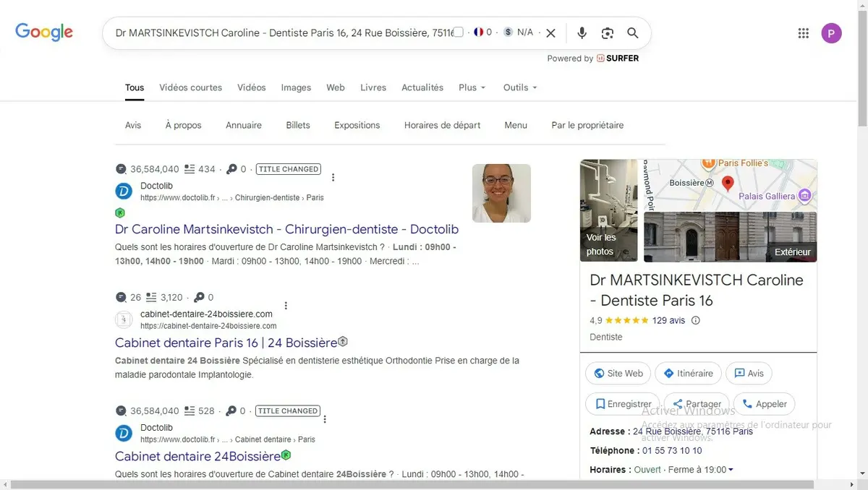Open Google Lens image search
The height and width of the screenshot is (490, 868).
tap(608, 33)
